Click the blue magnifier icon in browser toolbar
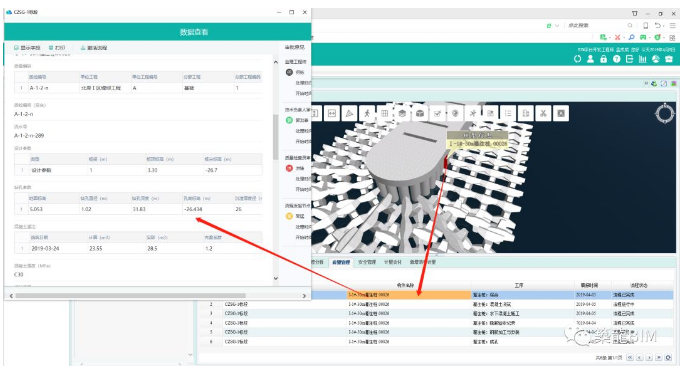Image resolution: width=684 pixels, height=369 pixels. tap(631, 38)
